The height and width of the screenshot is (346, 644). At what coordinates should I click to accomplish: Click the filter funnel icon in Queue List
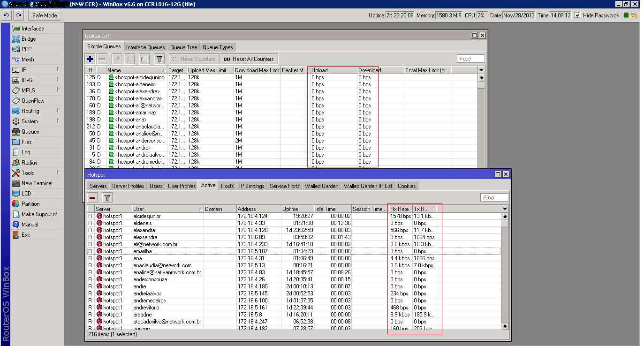click(x=159, y=59)
